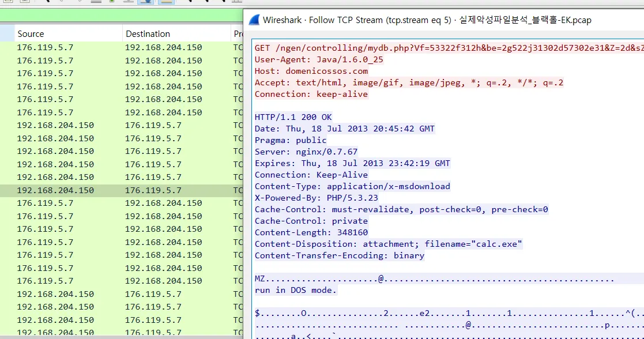
Task: Click the Pragma: public header
Action: point(291,140)
